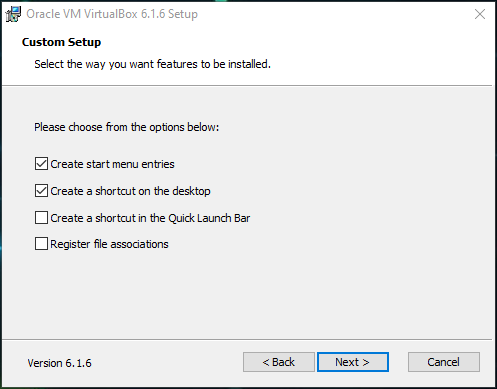Uncheck the Create start menu entries checkbox
The width and height of the screenshot is (497, 389).
[x=41, y=164]
